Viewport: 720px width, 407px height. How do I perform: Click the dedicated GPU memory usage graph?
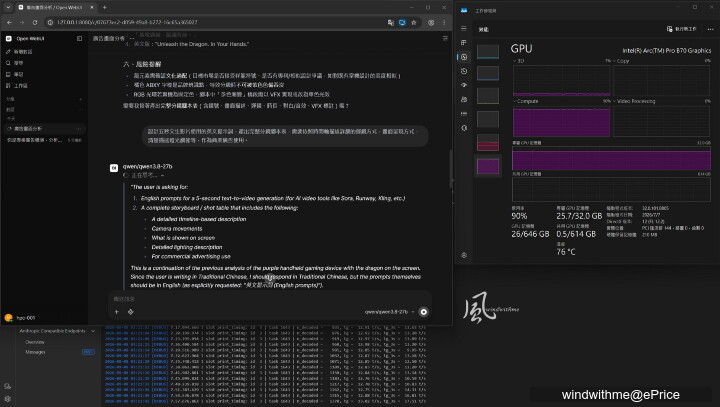click(x=611, y=158)
